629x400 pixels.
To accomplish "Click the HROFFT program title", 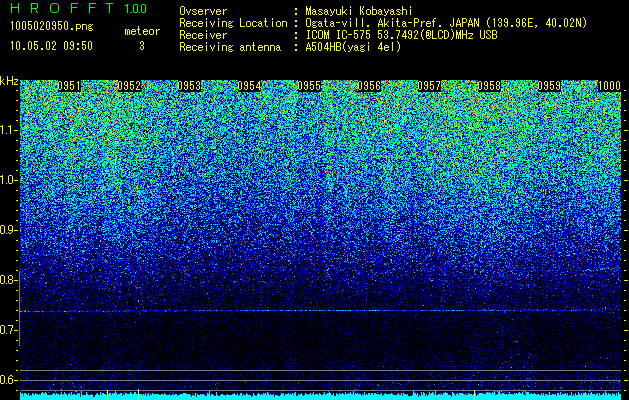I will pos(62,8).
